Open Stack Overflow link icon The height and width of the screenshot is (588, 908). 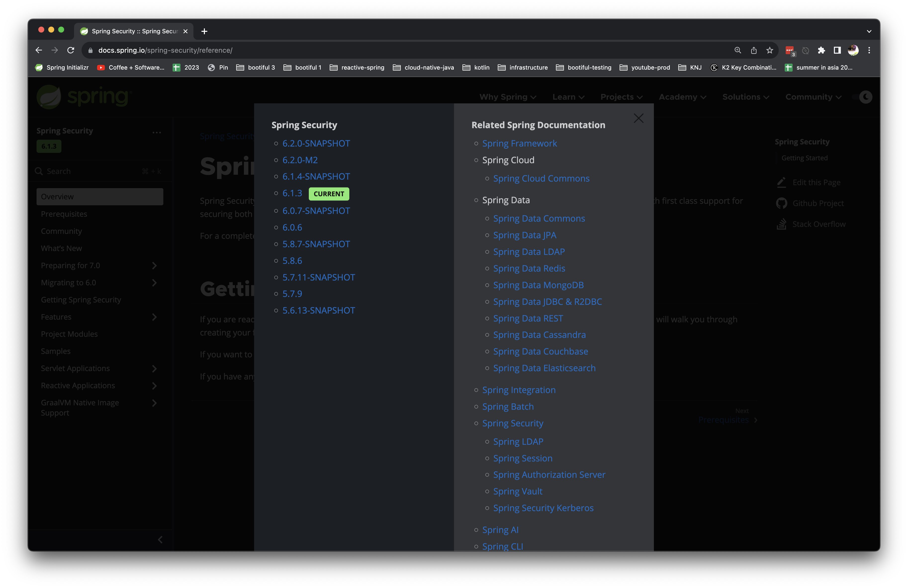click(781, 224)
